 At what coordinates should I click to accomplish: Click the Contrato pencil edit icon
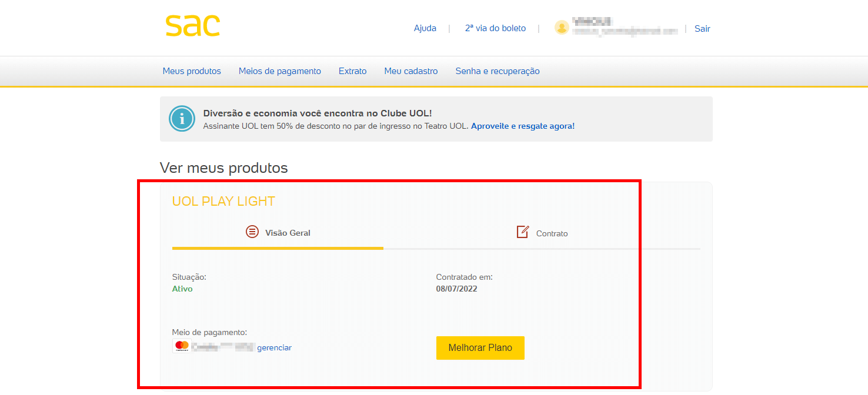coord(523,232)
